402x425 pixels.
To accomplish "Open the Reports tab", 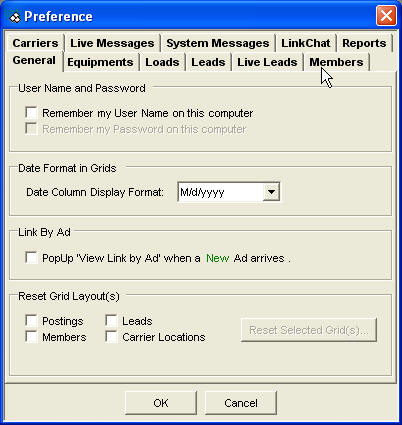I will click(x=364, y=43).
